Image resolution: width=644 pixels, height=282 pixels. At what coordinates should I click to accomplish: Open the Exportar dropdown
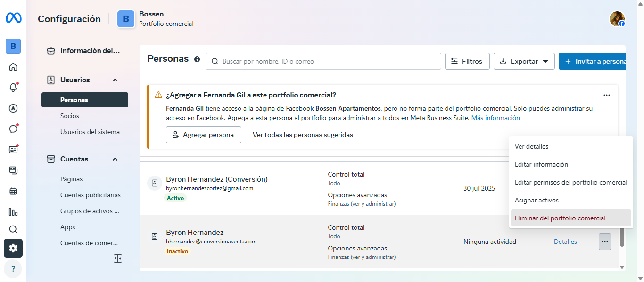point(524,61)
